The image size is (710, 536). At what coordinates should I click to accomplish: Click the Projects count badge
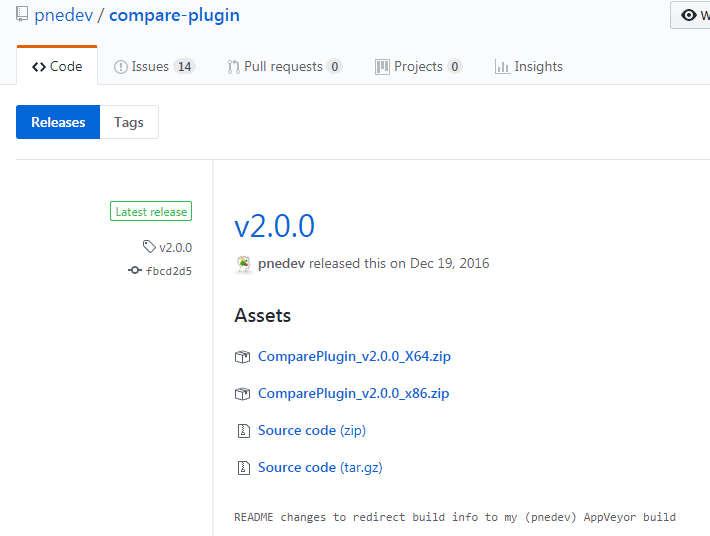[454, 67]
